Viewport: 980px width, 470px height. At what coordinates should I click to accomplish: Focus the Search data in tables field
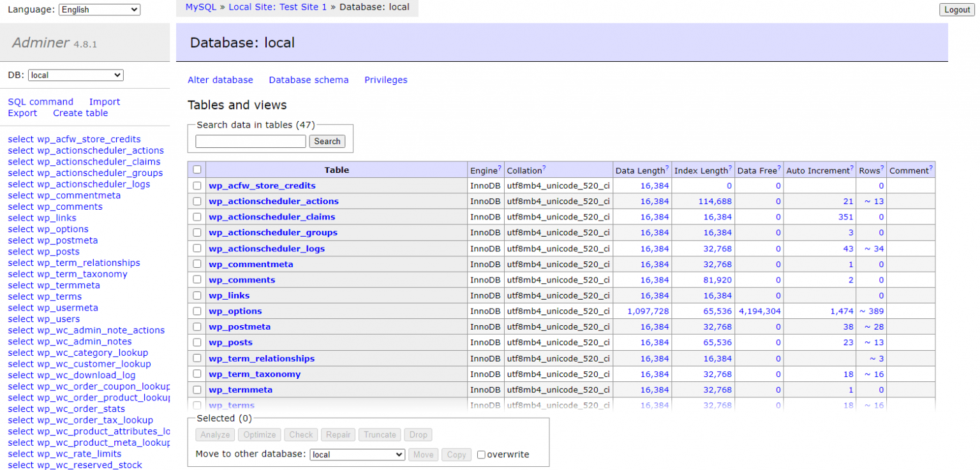click(x=251, y=142)
